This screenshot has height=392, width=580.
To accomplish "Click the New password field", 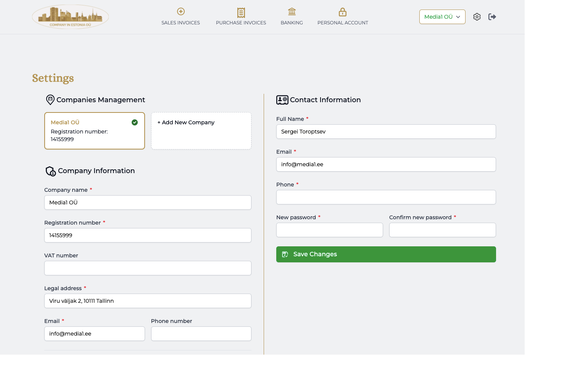I will 329,230.
